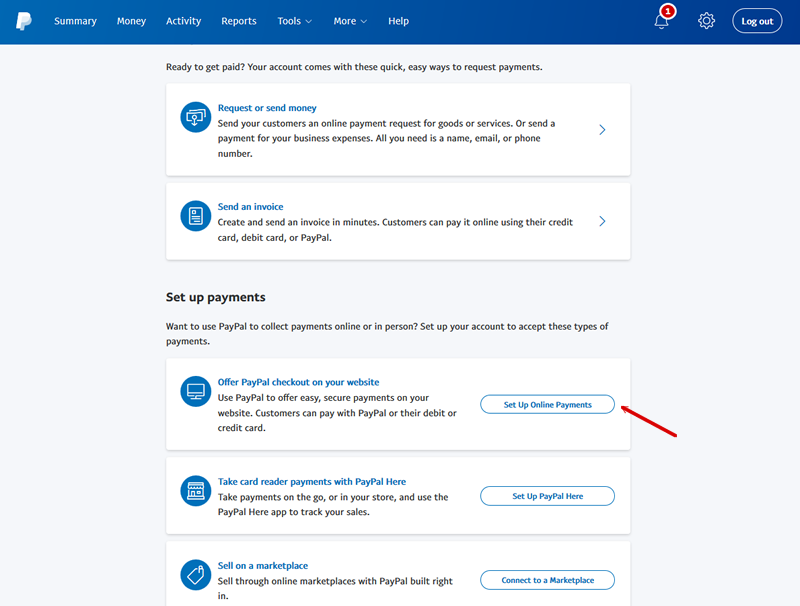This screenshot has width=800, height=606.
Task: Click the Request or send money icon
Action: (195, 117)
